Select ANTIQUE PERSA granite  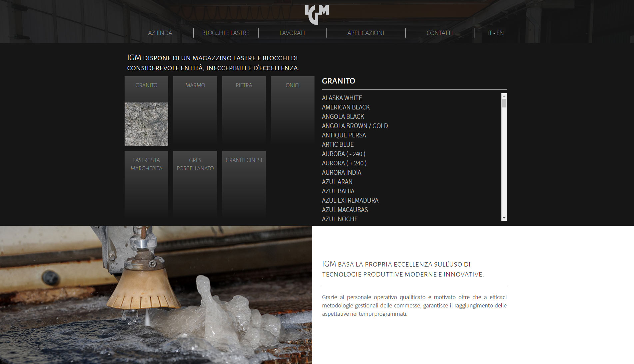[x=344, y=135]
